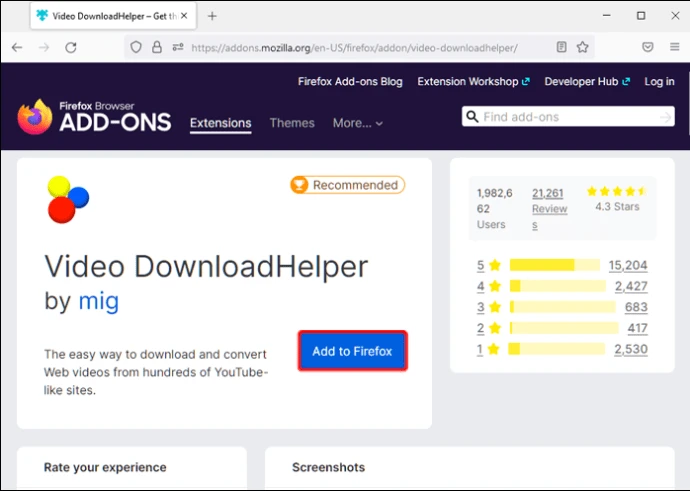
Task: Expand the More... dropdown
Action: coord(357,123)
